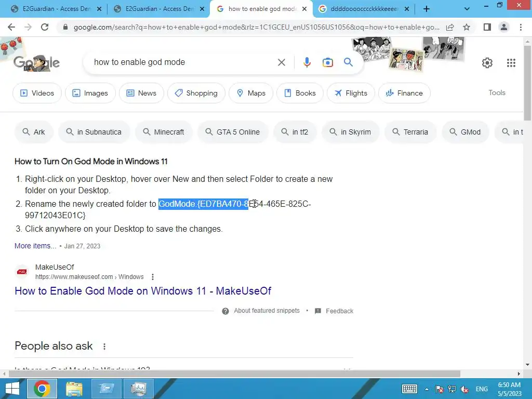Click the muted volume tray icon
Viewport: 532px width, 399px height.
click(x=464, y=389)
